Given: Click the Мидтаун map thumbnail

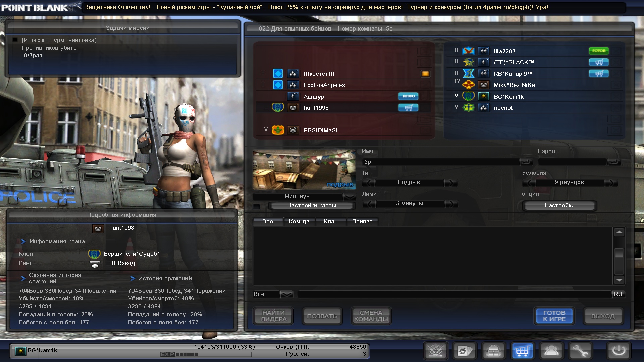Looking at the screenshot, I should pos(304,170).
